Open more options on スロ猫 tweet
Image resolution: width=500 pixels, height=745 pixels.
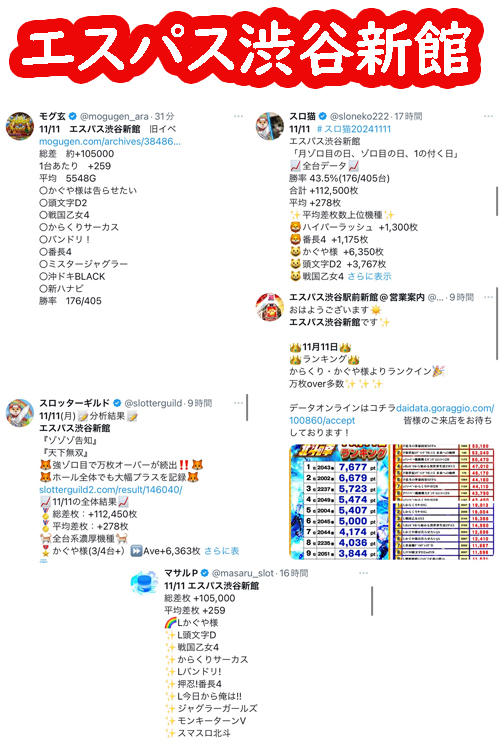489,116
